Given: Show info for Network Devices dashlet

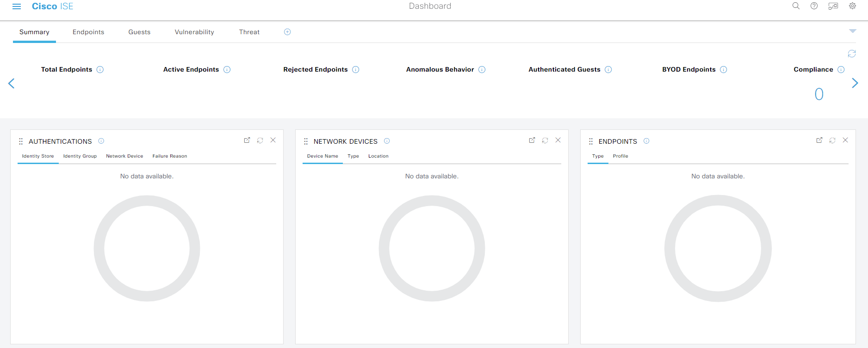Looking at the screenshot, I should (x=387, y=141).
